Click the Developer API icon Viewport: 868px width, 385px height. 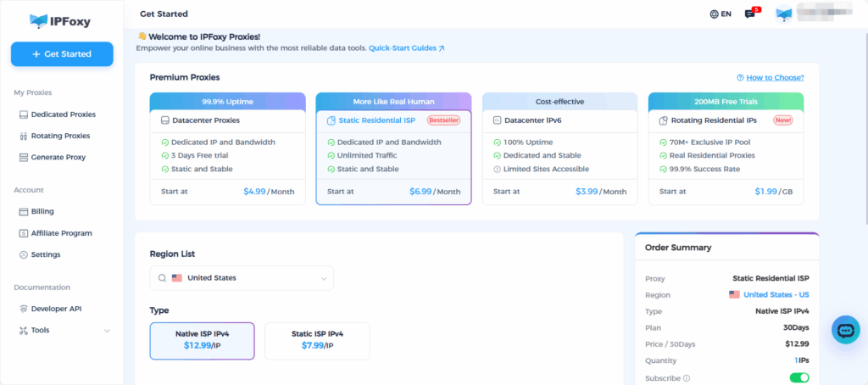[24, 309]
